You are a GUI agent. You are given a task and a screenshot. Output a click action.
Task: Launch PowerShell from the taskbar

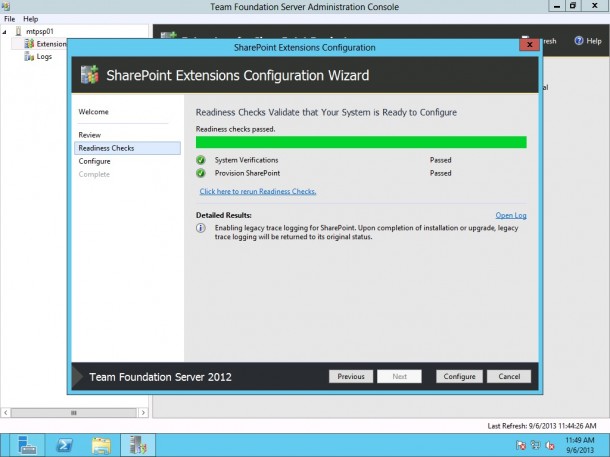tap(64, 445)
